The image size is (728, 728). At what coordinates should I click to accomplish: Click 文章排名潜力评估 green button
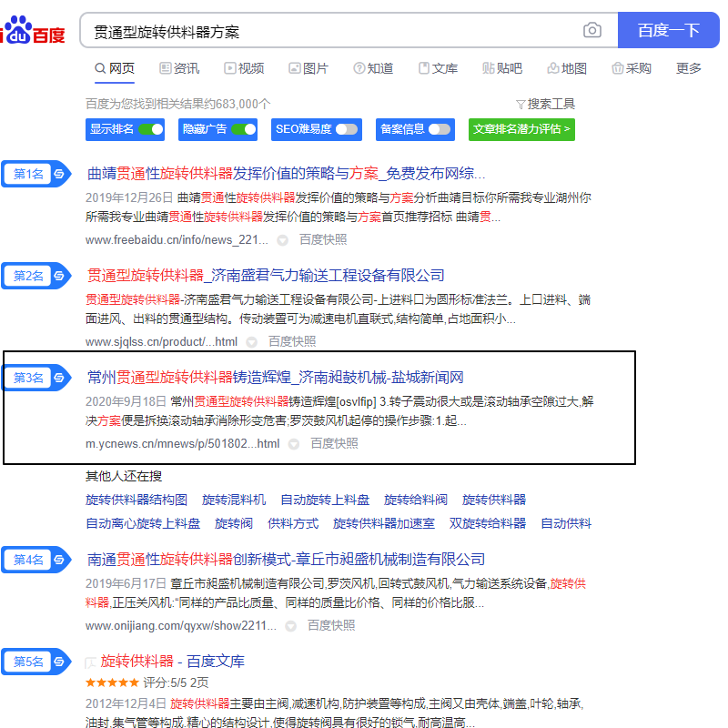[x=521, y=129]
